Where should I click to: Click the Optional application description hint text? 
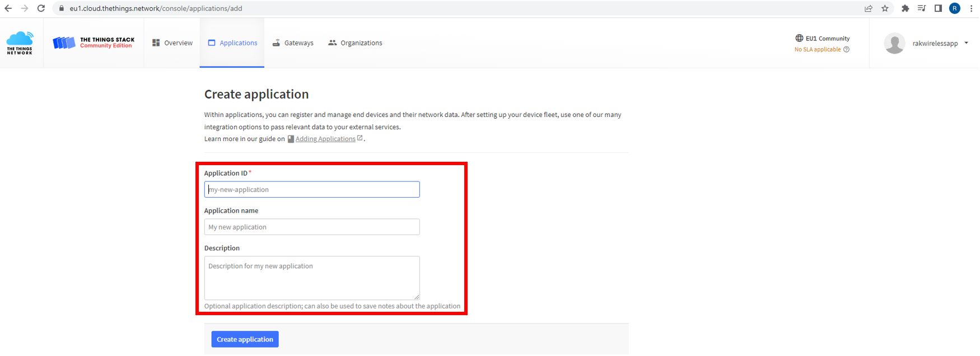pos(332,306)
